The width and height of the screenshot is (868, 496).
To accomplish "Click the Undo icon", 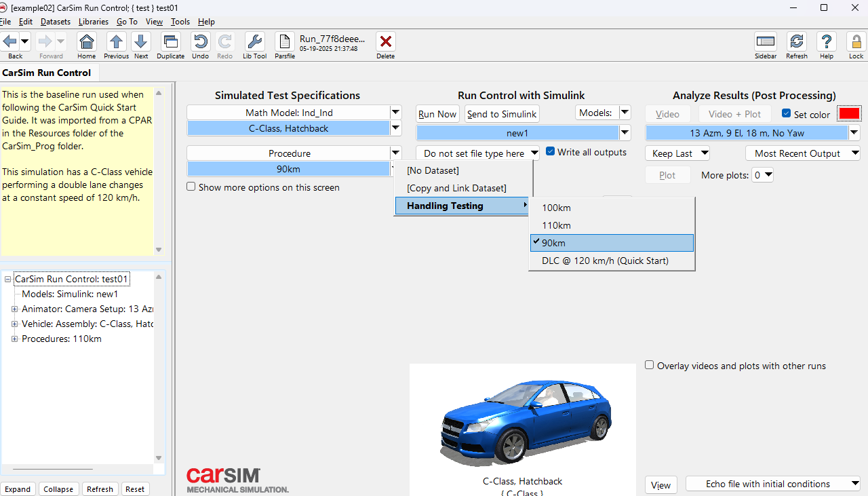I will 200,41.
